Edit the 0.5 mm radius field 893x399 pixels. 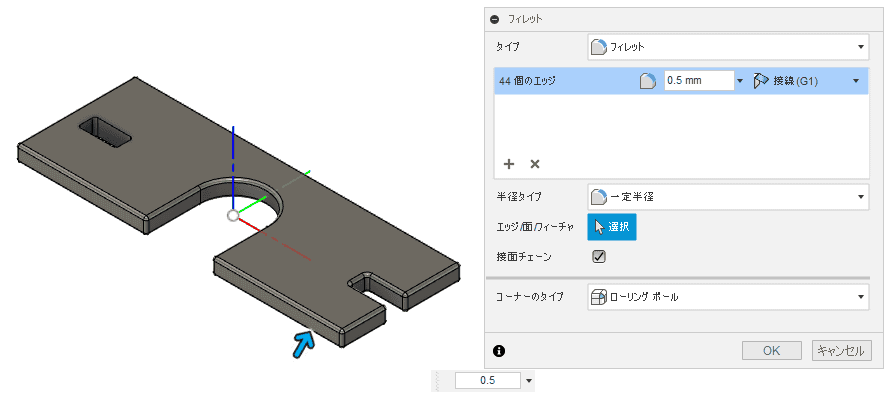coord(699,81)
